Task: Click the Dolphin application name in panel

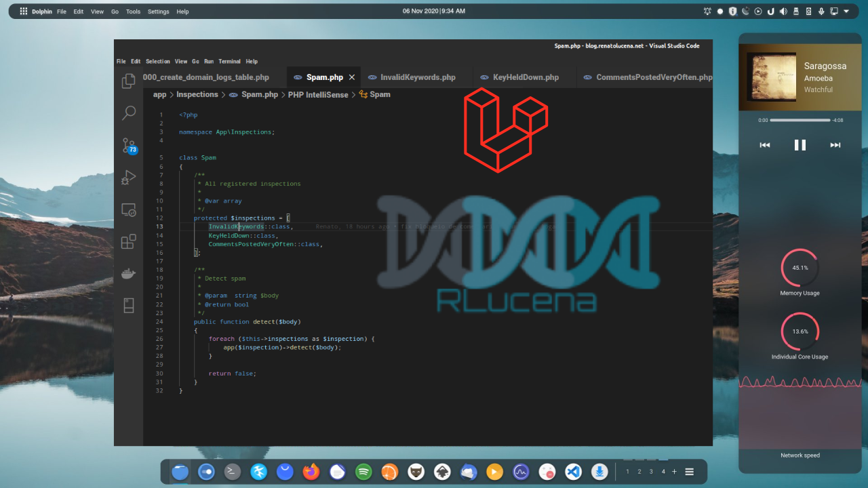Action: click(41, 12)
